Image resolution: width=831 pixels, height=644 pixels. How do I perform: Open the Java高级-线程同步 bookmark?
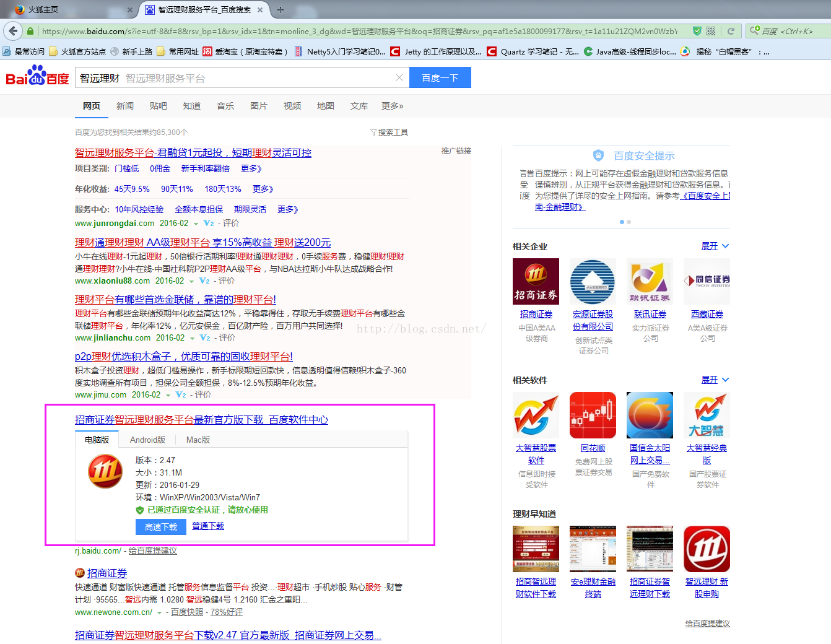click(630, 51)
